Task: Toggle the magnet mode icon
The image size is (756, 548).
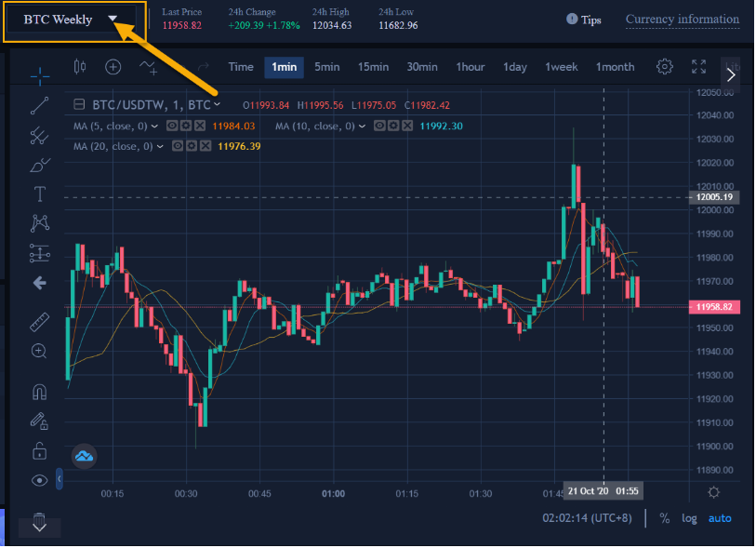Action: point(40,393)
